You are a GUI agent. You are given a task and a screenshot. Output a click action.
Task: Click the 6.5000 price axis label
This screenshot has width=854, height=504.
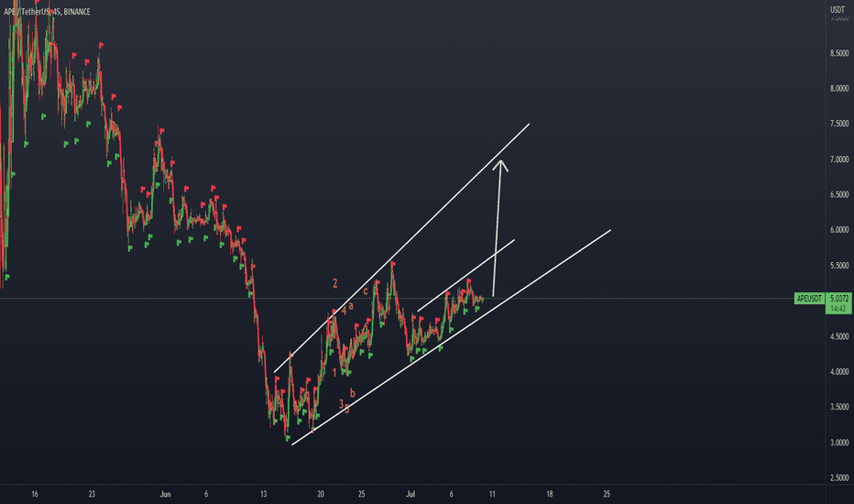[839, 194]
